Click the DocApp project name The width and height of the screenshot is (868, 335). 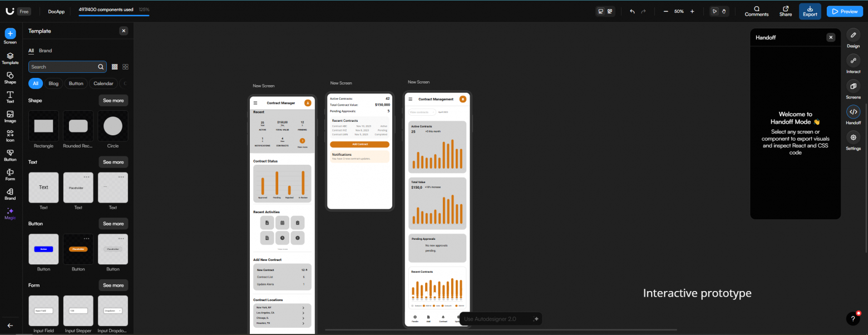[x=57, y=11]
